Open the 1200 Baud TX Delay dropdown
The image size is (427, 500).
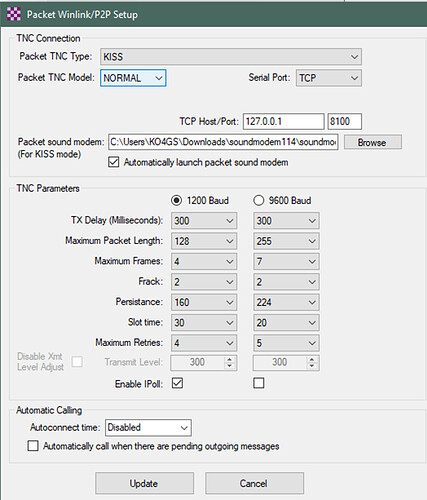tap(204, 221)
